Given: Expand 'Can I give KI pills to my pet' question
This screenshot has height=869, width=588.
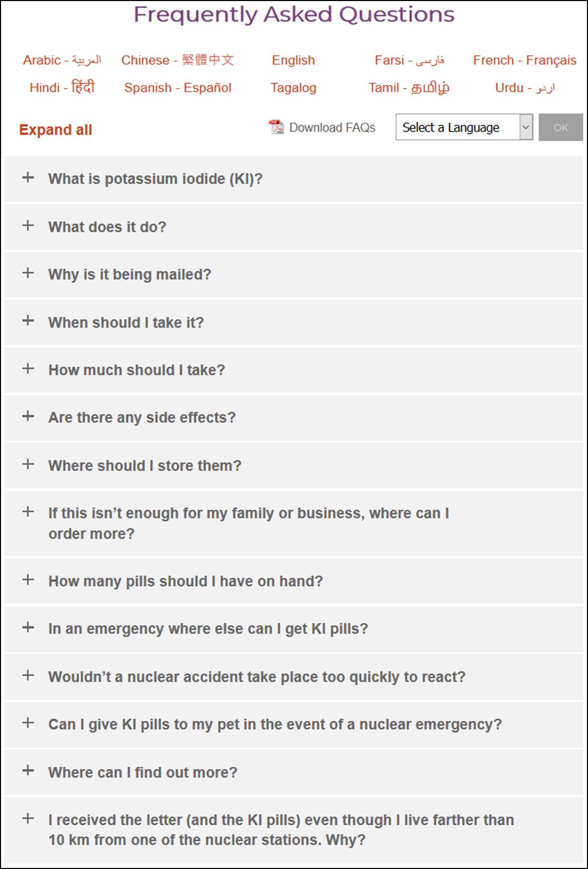Looking at the screenshot, I should 293,724.
